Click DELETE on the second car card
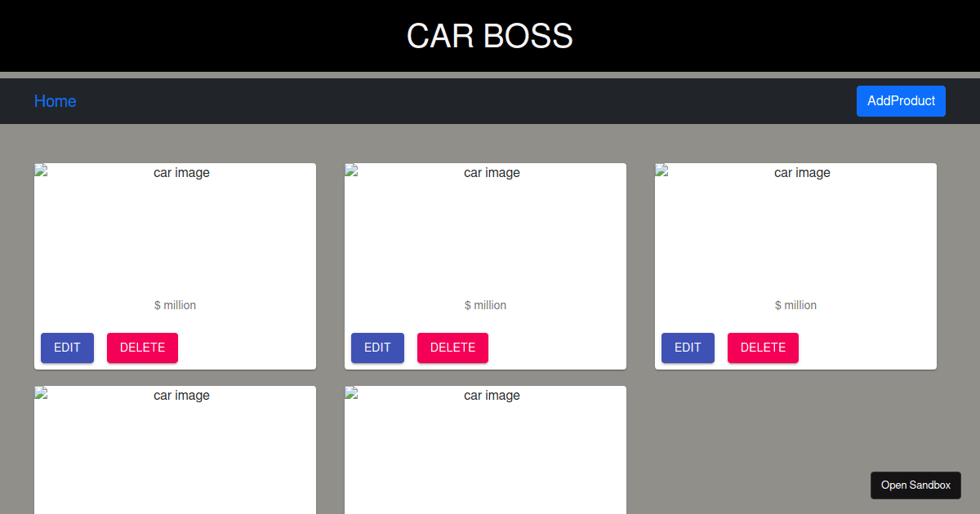 pos(452,348)
